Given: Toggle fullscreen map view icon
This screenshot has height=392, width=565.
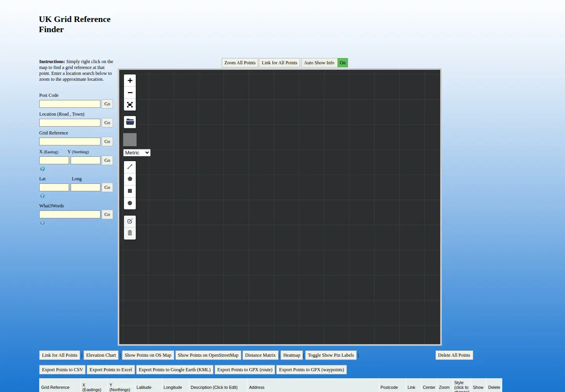Looking at the screenshot, I should tap(130, 105).
